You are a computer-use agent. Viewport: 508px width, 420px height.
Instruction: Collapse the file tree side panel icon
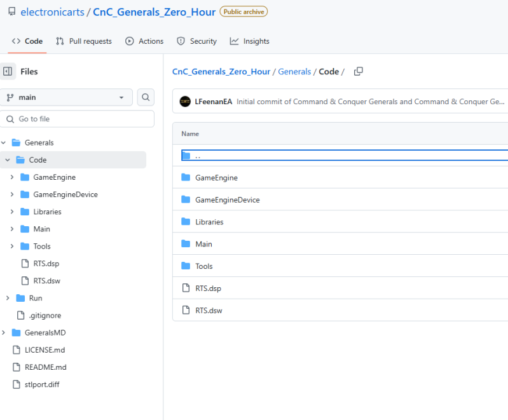pyautogui.click(x=8, y=71)
